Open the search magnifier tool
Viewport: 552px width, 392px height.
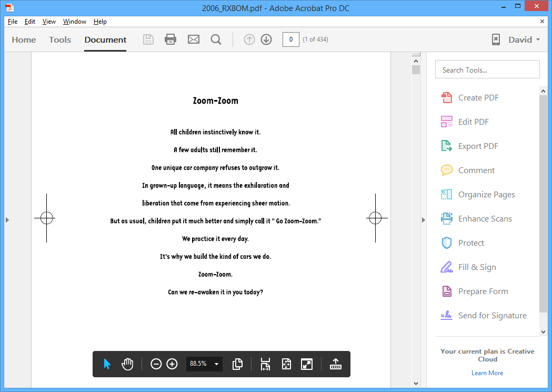pyautogui.click(x=216, y=39)
